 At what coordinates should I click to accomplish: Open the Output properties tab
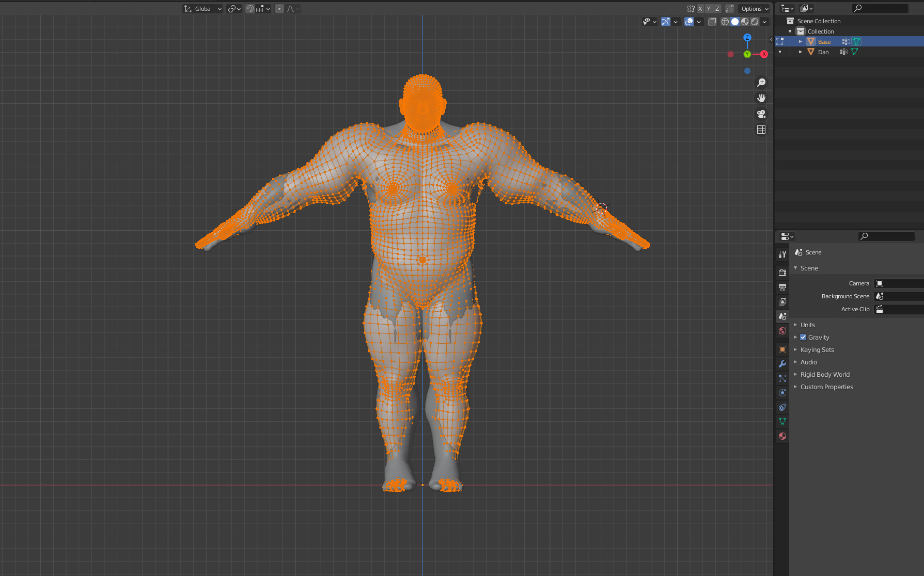(782, 287)
